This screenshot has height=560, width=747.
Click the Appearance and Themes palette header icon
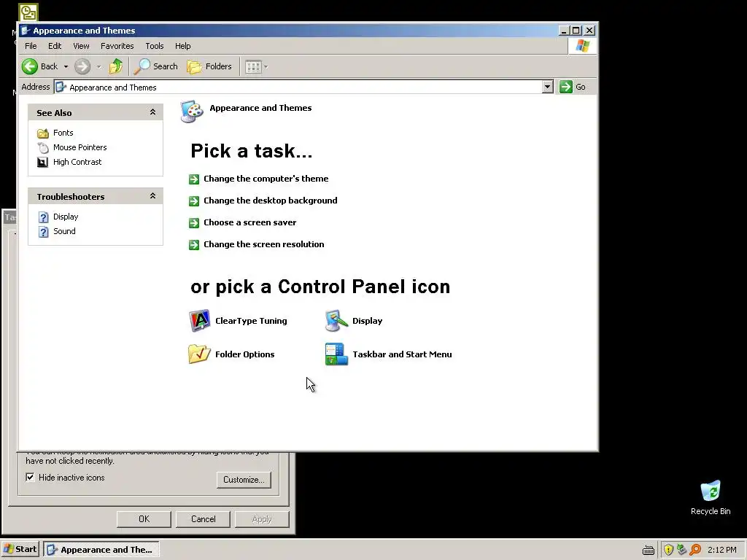click(x=192, y=112)
